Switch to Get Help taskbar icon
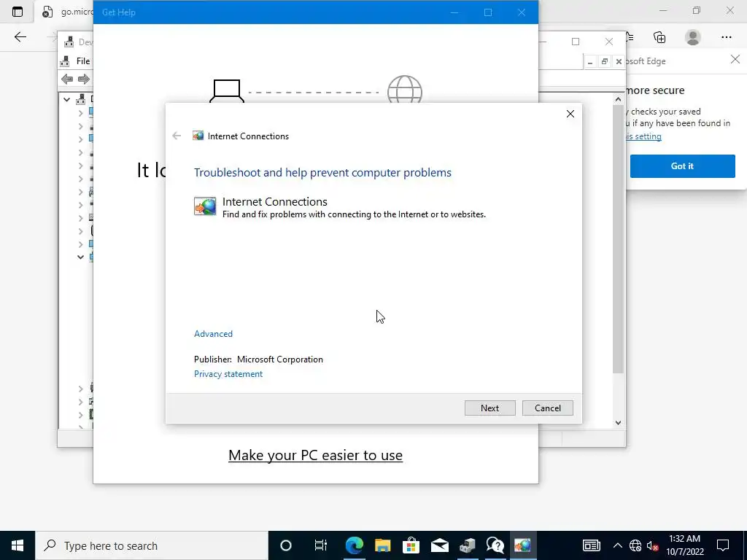 (x=495, y=545)
